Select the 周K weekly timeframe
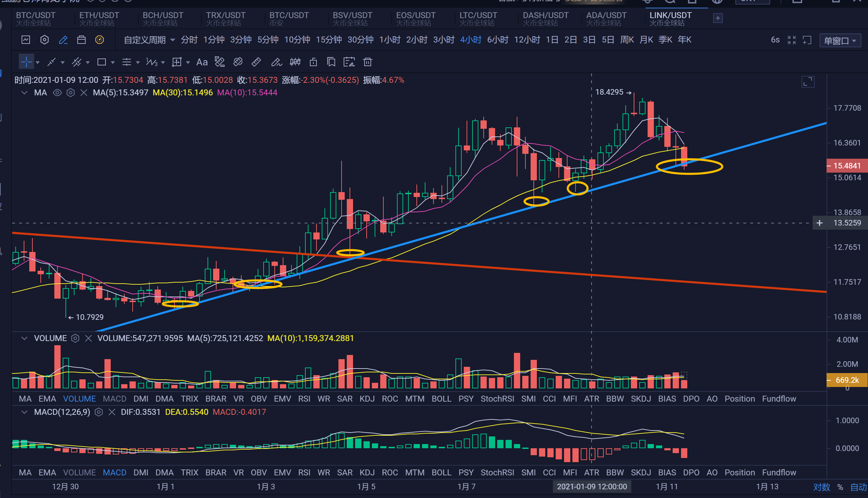This screenshot has height=498, width=868. coord(627,40)
